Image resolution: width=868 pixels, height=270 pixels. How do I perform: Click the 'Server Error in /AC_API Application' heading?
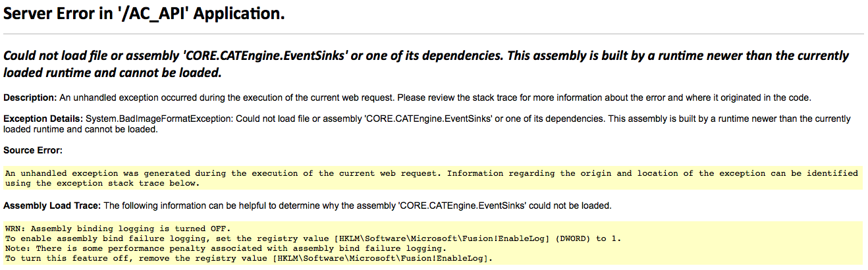(144, 14)
